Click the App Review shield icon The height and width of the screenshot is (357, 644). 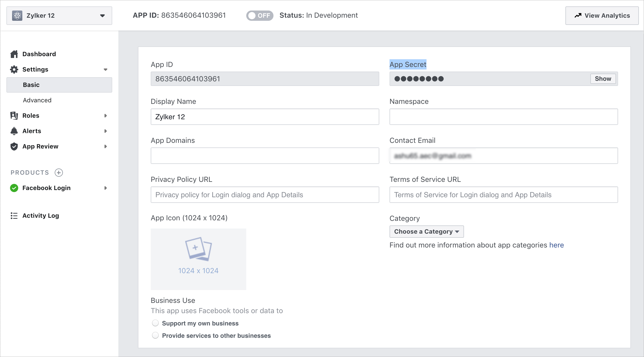click(14, 146)
